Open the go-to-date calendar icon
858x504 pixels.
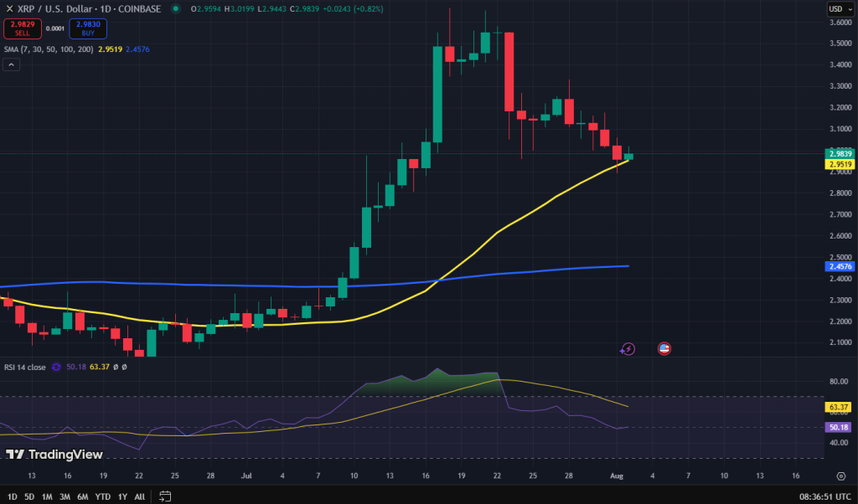click(165, 496)
